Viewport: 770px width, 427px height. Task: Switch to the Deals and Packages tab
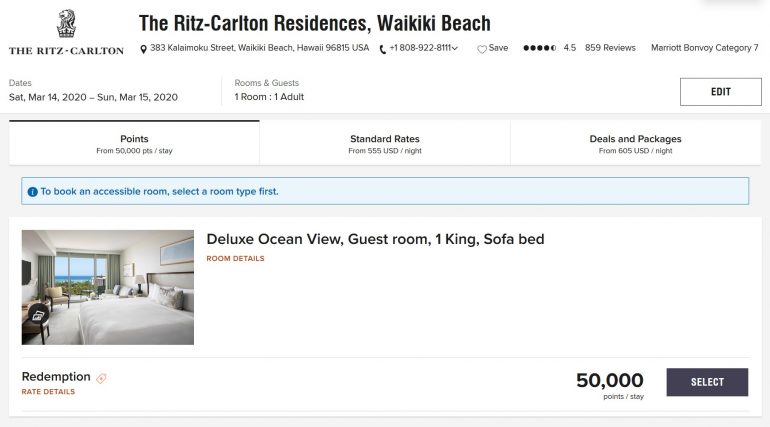tap(635, 143)
